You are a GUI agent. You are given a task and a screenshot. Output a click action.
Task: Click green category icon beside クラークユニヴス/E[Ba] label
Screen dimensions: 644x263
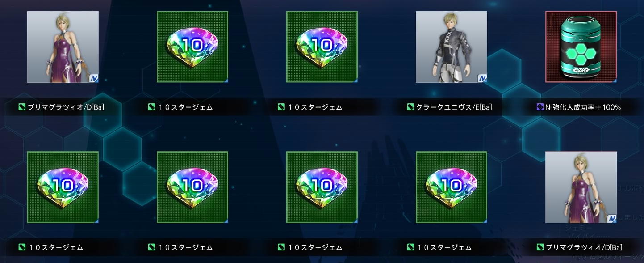point(410,107)
